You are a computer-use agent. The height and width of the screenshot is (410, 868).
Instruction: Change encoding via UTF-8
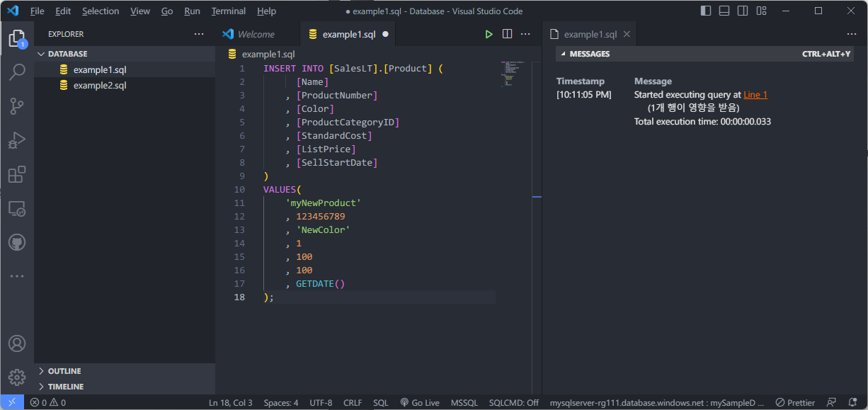tap(321, 402)
